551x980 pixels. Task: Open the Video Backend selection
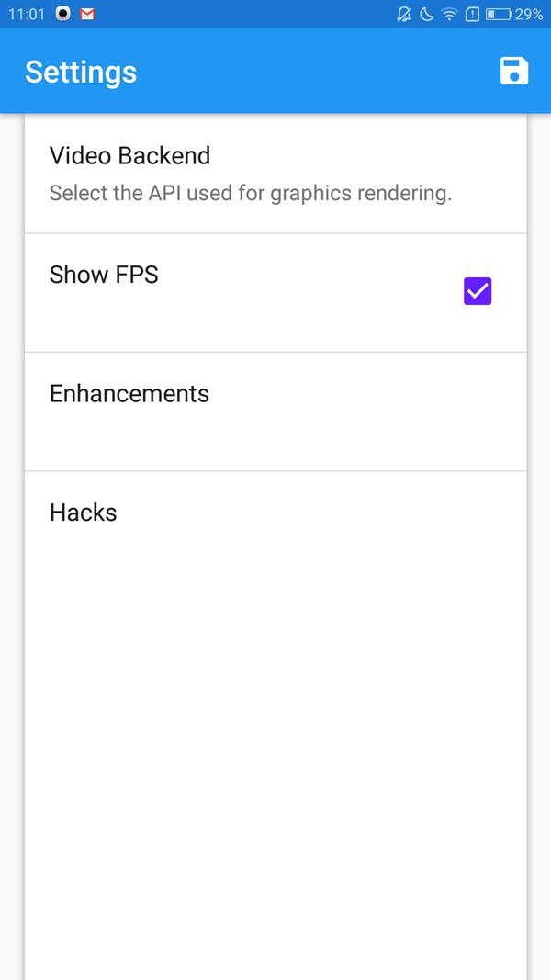click(x=275, y=174)
